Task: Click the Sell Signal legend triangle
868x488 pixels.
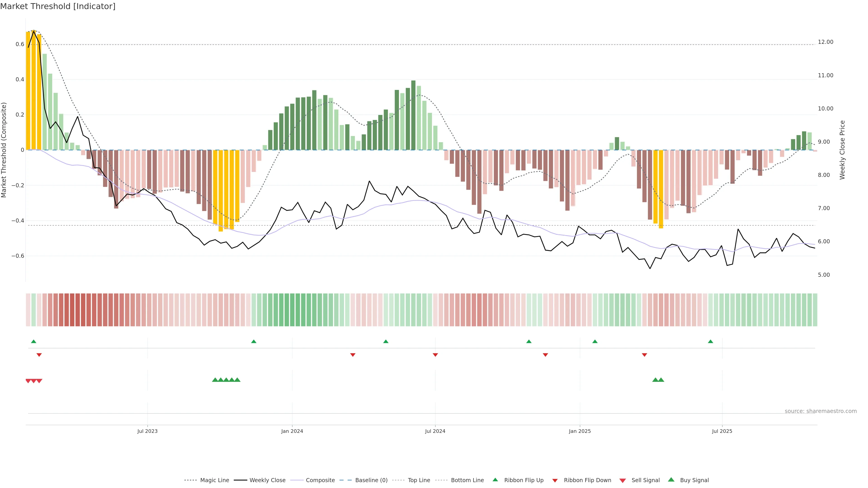Action: pos(623,481)
